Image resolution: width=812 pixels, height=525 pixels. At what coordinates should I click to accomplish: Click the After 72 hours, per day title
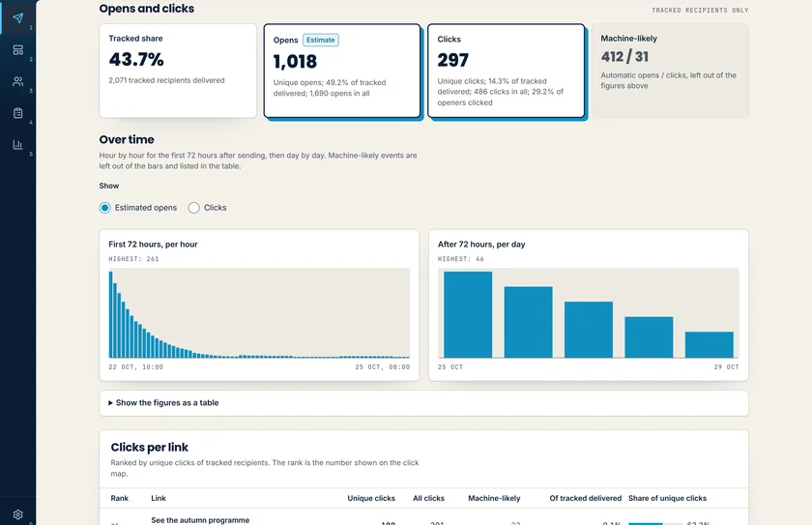(481, 245)
